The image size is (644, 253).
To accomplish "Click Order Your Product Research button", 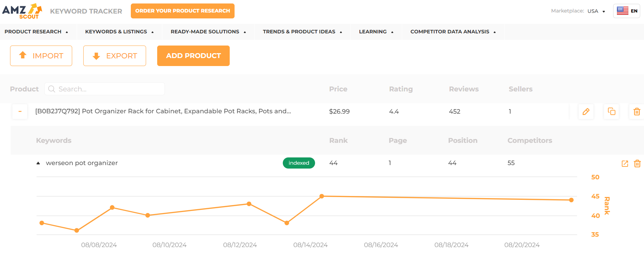I will [x=183, y=11].
